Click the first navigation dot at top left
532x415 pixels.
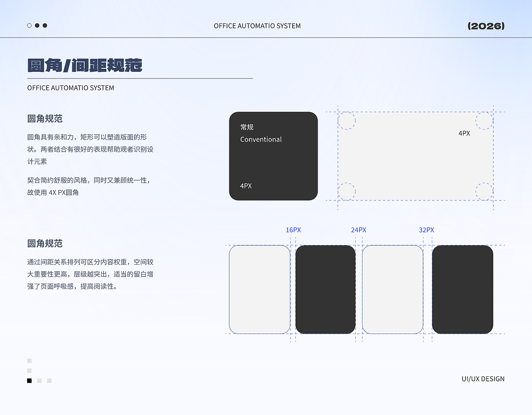point(29,25)
